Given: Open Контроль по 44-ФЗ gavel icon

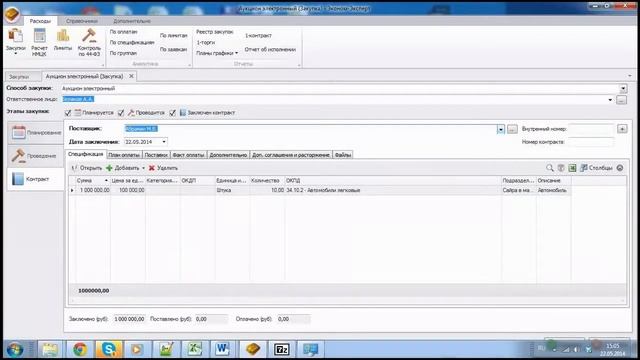Looking at the screenshot, I should 89,42.
